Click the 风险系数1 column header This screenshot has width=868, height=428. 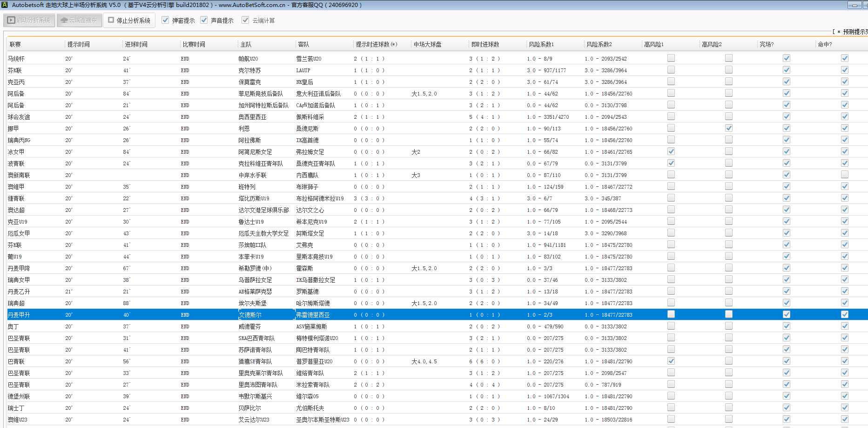[541, 44]
